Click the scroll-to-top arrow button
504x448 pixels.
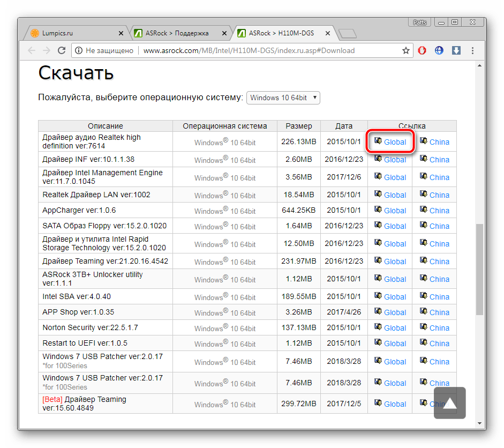449,403
